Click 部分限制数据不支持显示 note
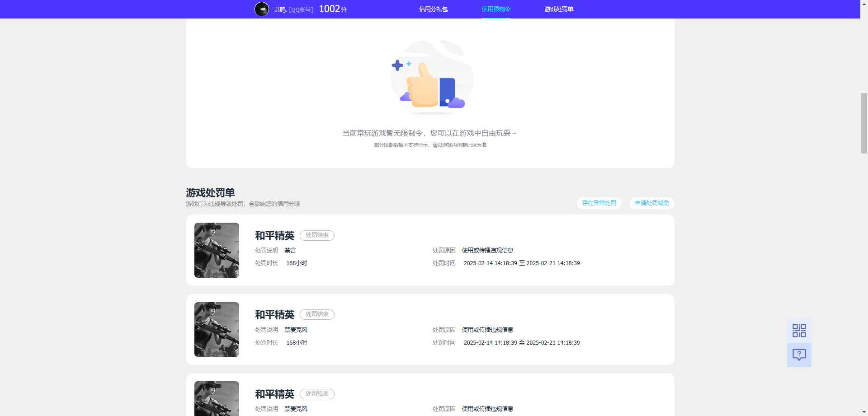 [x=430, y=145]
